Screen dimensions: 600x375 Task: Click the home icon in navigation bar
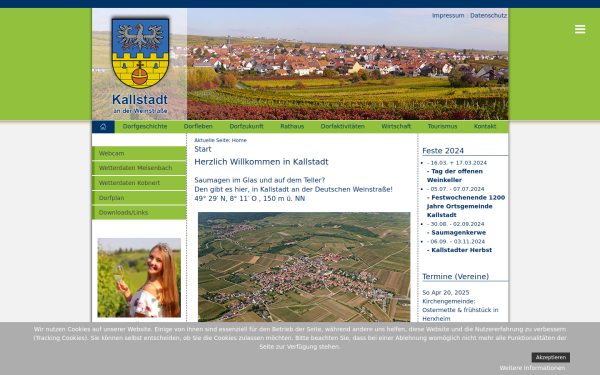103,127
